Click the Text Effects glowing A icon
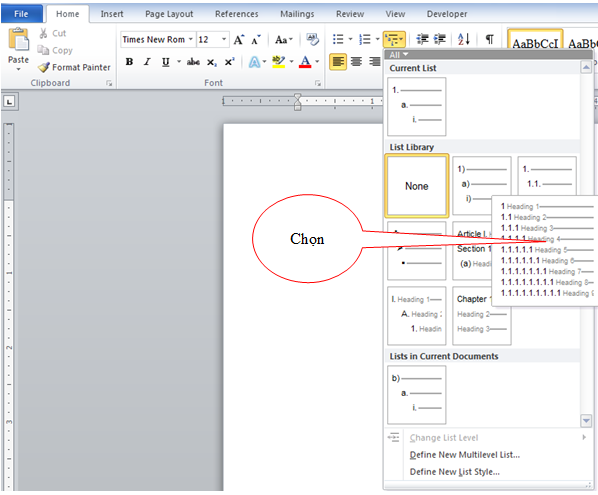 254,62
